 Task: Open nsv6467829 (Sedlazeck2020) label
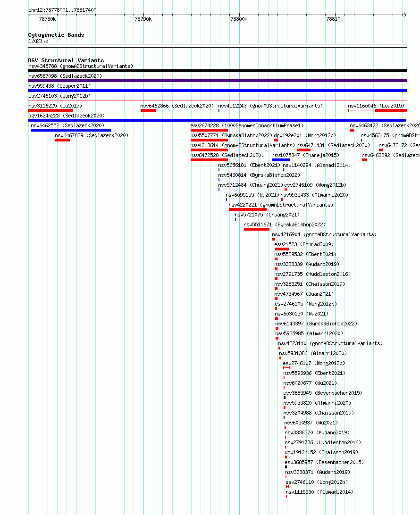pos(92,135)
